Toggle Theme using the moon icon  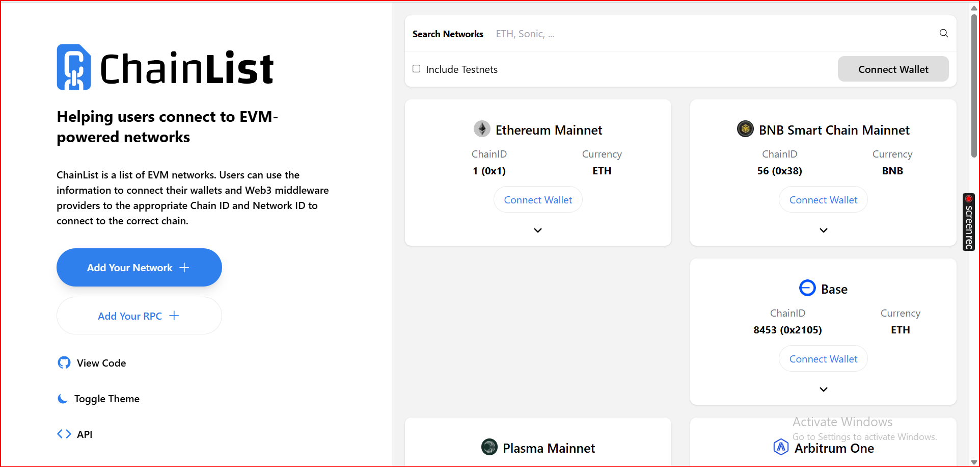(63, 399)
